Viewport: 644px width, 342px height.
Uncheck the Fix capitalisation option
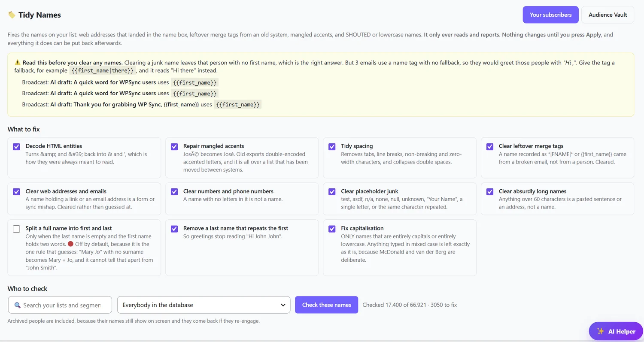(x=332, y=229)
